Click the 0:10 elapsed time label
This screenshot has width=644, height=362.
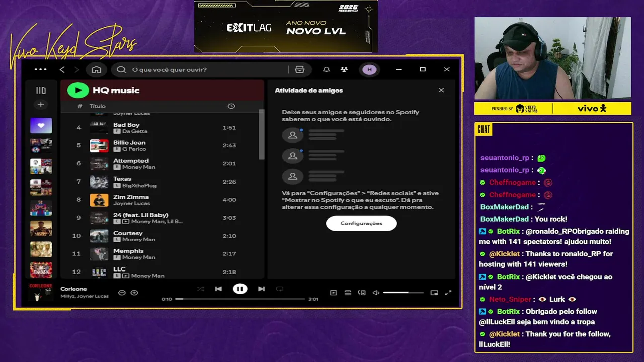point(167,299)
